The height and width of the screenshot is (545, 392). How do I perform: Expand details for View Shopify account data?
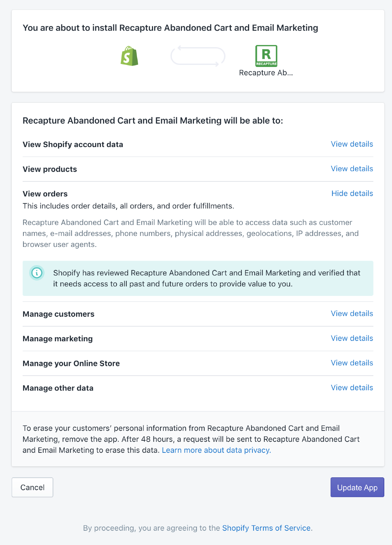(352, 144)
